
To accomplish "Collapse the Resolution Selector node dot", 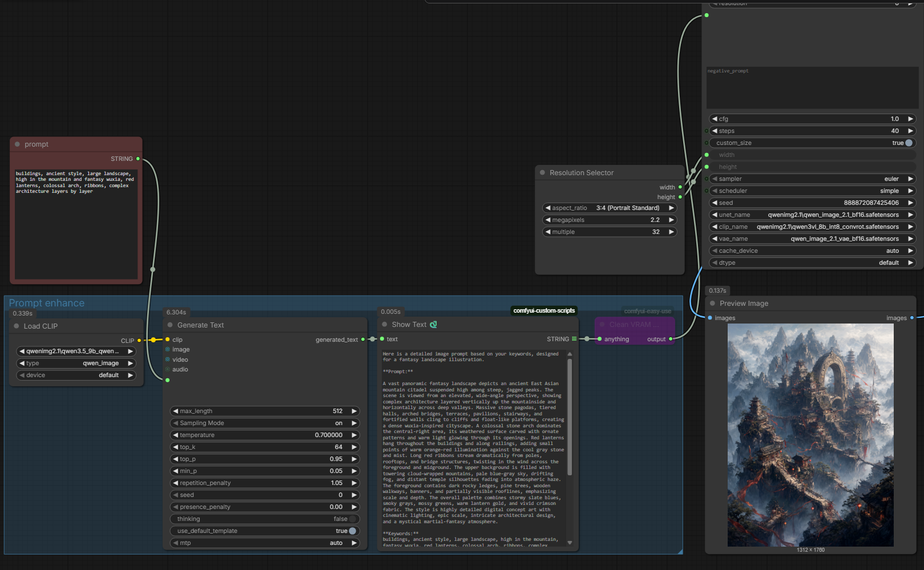I will coord(542,173).
